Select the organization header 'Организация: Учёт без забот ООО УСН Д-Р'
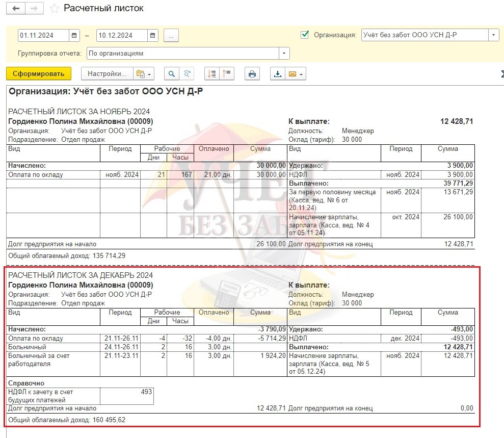This screenshot has height=438, width=504. click(x=106, y=91)
